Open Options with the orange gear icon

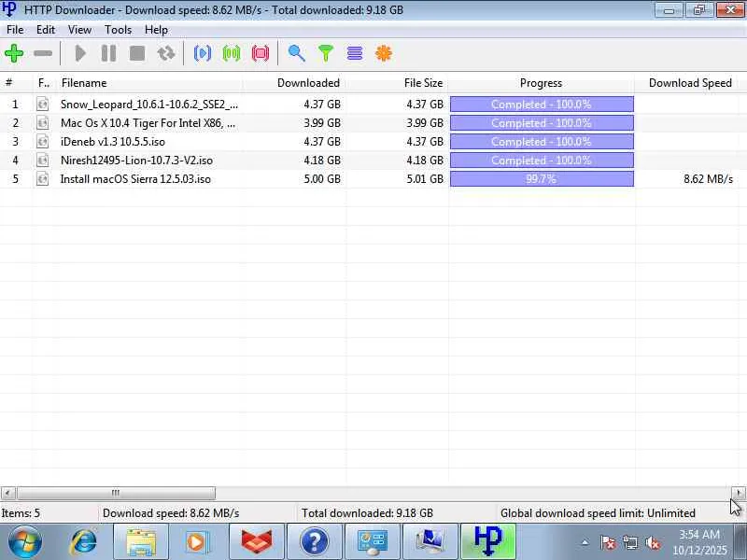[x=384, y=53]
